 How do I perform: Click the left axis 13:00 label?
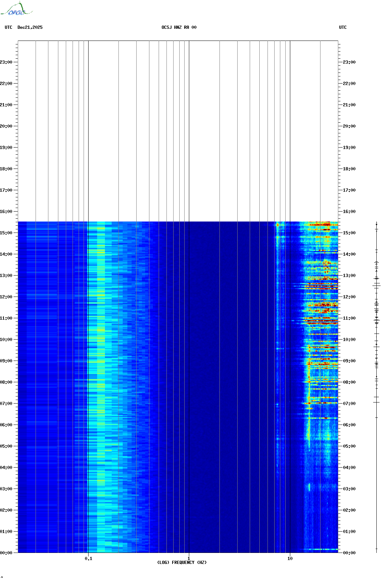point(6,276)
